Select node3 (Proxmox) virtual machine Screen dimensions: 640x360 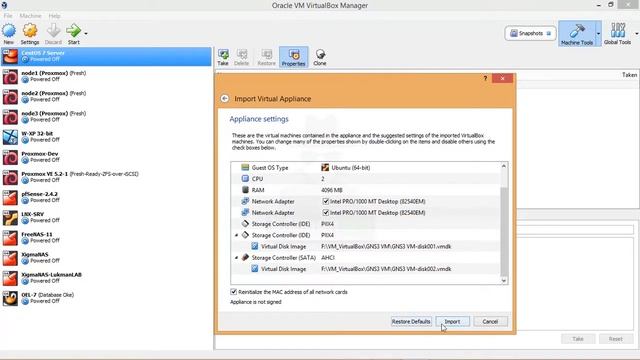pos(106,117)
